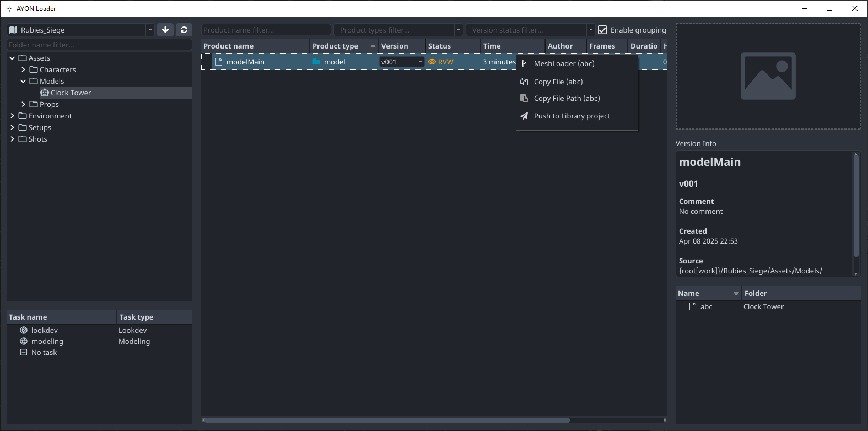Expand the Props folder
The image size is (868, 431).
(23, 104)
